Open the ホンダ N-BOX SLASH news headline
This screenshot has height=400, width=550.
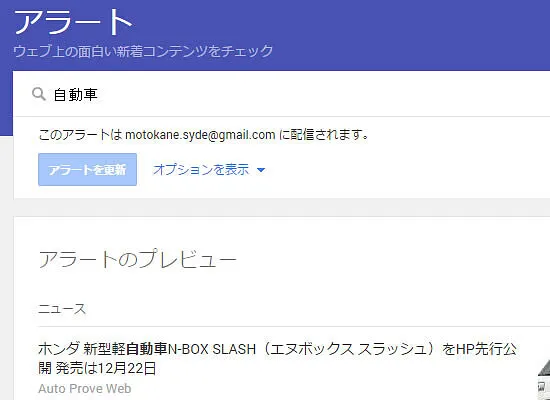pyautogui.click(x=277, y=359)
